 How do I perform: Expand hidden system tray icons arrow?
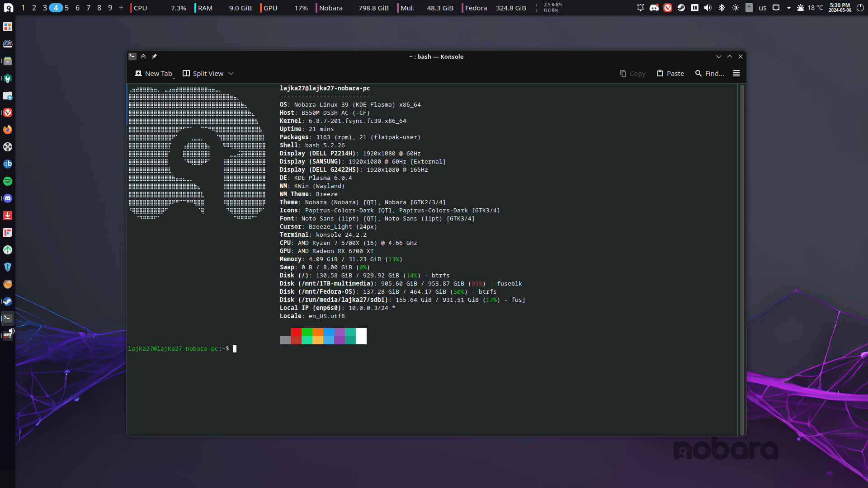[x=789, y=8]
